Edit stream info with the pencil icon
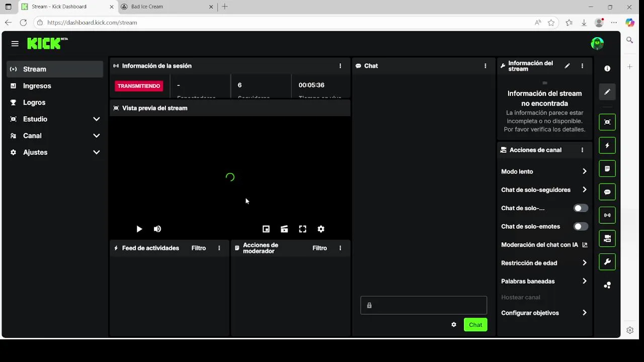The width and height of the screenshot is (644, 362). pos(567,66)
